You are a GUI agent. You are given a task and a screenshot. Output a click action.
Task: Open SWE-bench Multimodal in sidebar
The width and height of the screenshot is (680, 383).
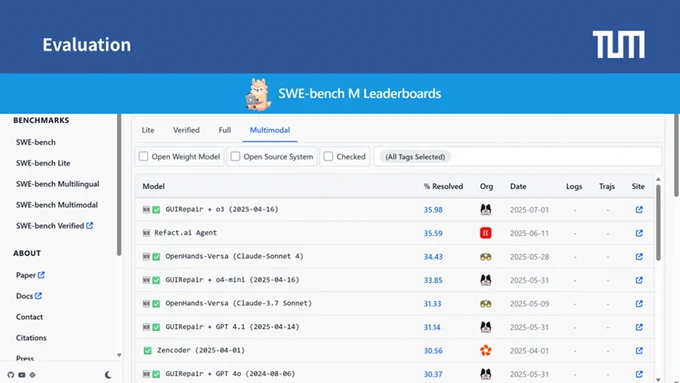pyautogui.click(x=57, y=205)
